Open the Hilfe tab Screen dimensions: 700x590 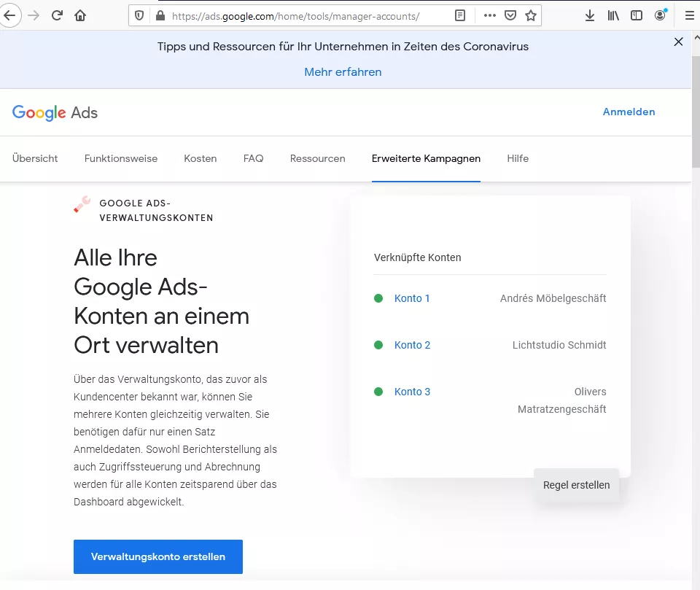click(x=518, y=158)
